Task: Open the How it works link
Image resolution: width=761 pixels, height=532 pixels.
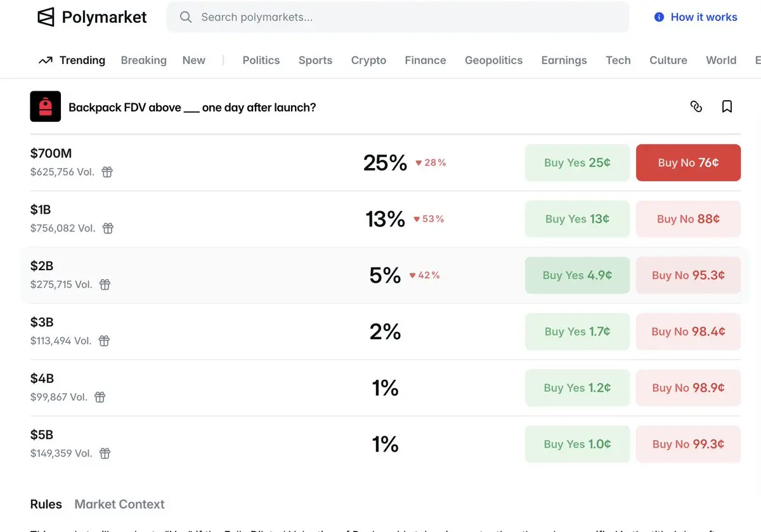Action: tap(696, 17)
